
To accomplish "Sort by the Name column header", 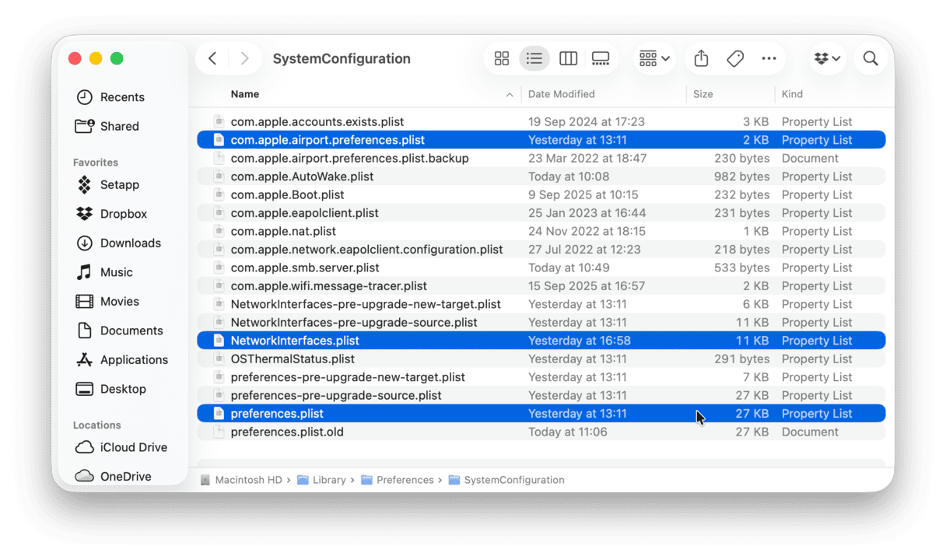I will [x=244, y=94].
